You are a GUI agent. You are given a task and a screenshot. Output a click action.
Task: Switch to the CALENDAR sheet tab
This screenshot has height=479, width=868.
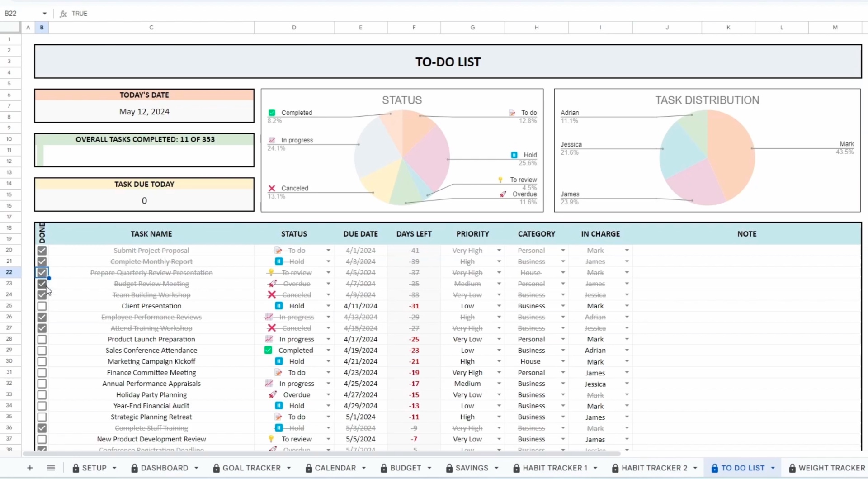click(335, 468)
